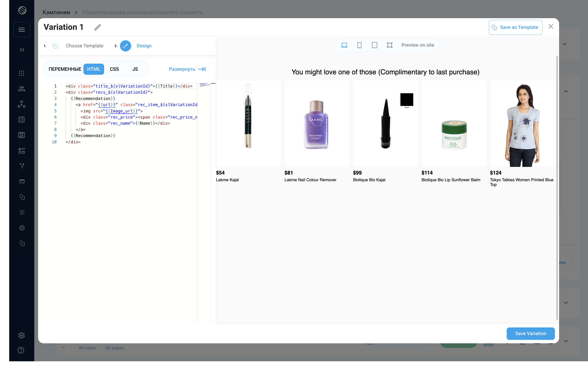Open the hamburger menu in sidebar
This screenshot has height=372, width=588.
point(22,30)
